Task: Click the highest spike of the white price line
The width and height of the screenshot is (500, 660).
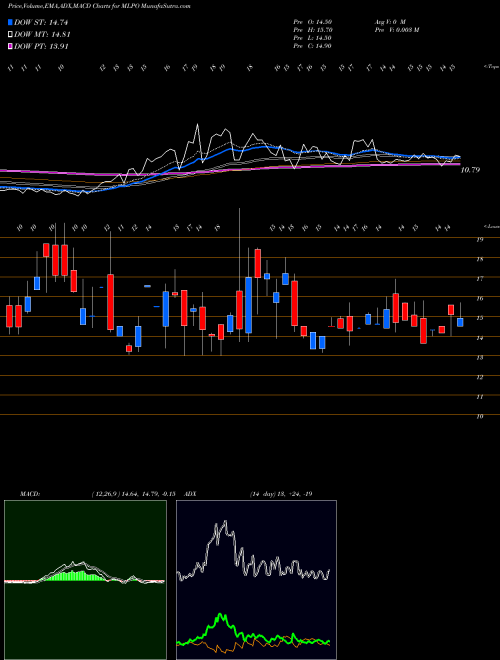Action: click(x=197, y=125)
